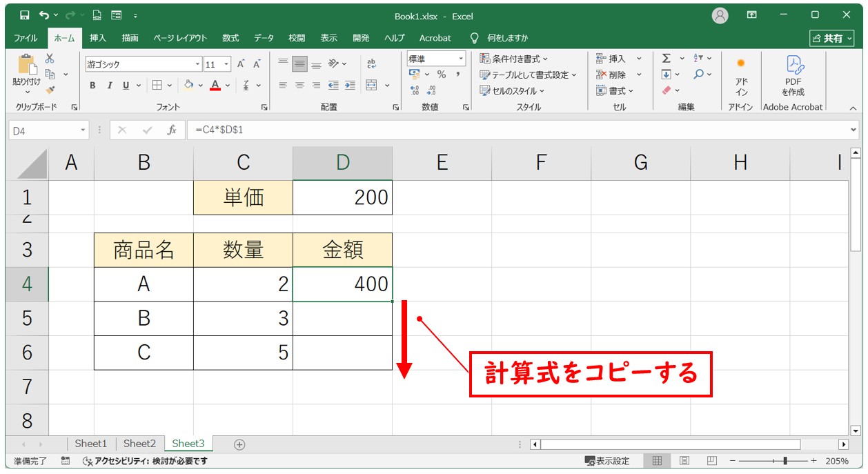This screenshot has height=474, width=868.
Task: Click the 共有 button
Action: [833, 38]
